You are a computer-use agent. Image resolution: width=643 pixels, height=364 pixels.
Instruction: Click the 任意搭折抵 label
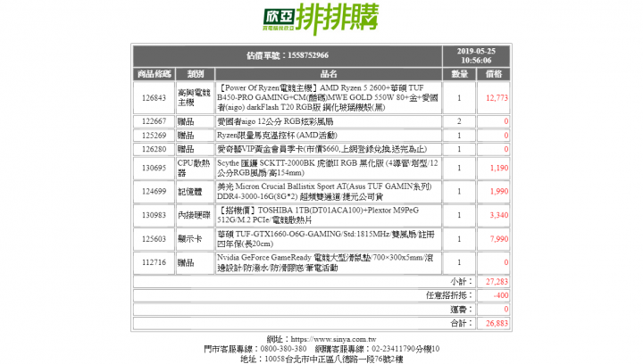449,295
